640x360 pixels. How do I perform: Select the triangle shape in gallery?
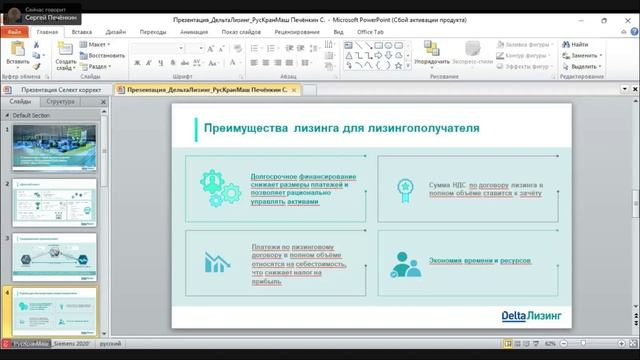pyautogui.click(x=349, y=56)
